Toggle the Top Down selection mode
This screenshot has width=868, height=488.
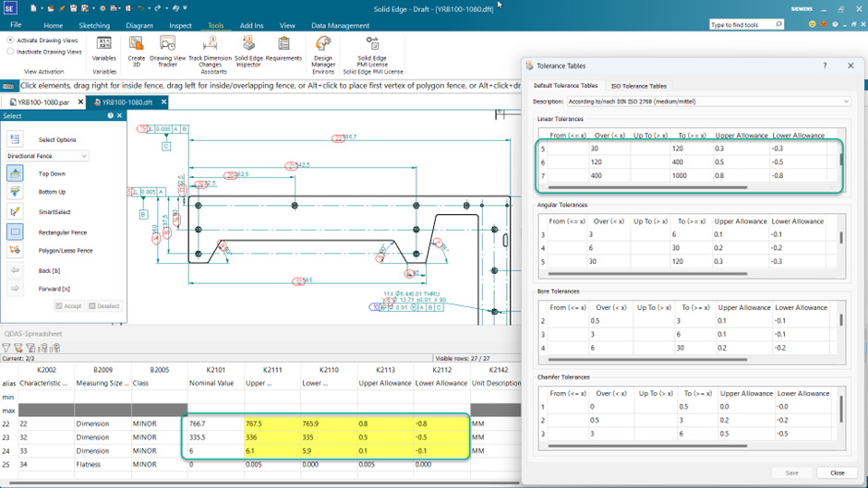point(15,173)
